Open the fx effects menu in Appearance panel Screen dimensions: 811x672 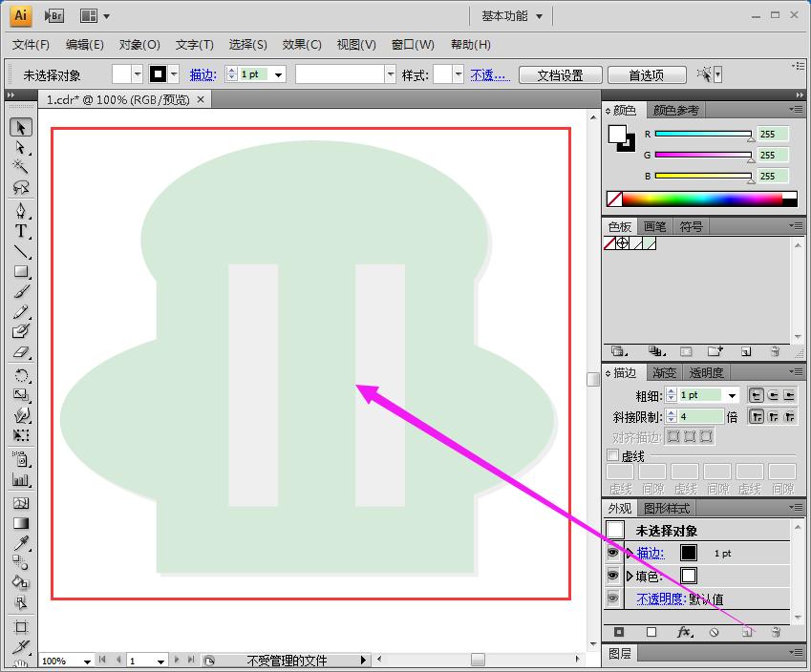684,632
